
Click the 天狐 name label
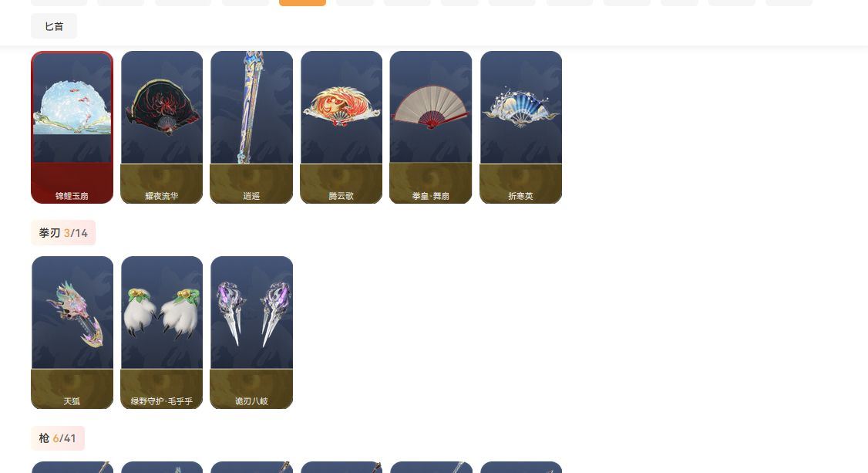[x=72, y=401]
